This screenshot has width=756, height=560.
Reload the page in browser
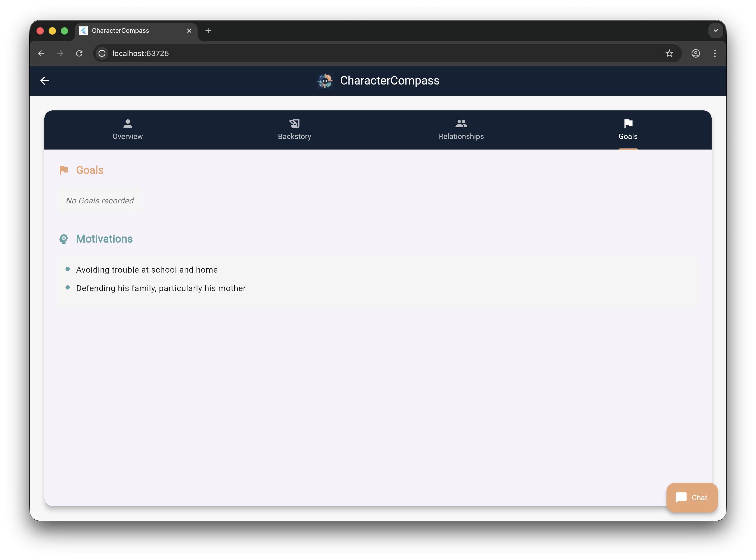click(79, 53)
